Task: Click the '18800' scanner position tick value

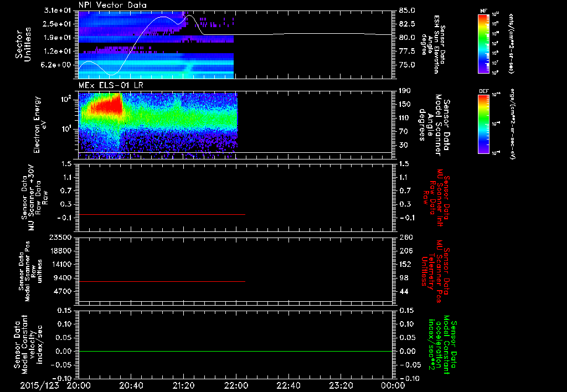Action: point(61,251)
